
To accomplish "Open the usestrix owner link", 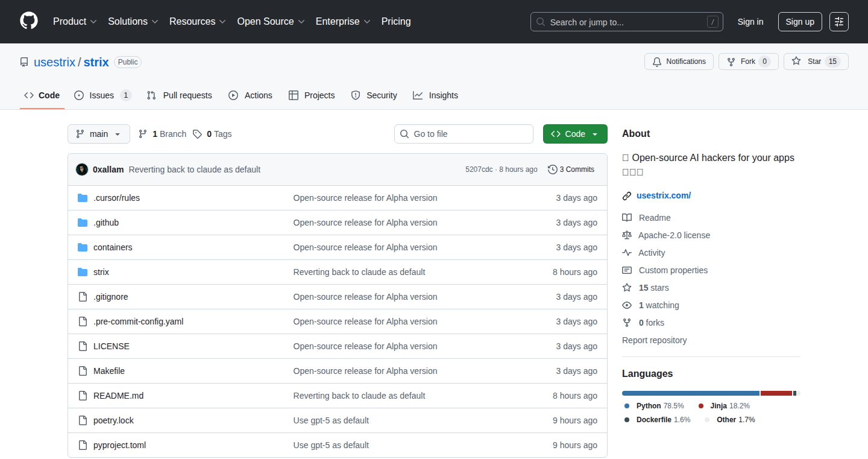I will click(x=55, y=62).
